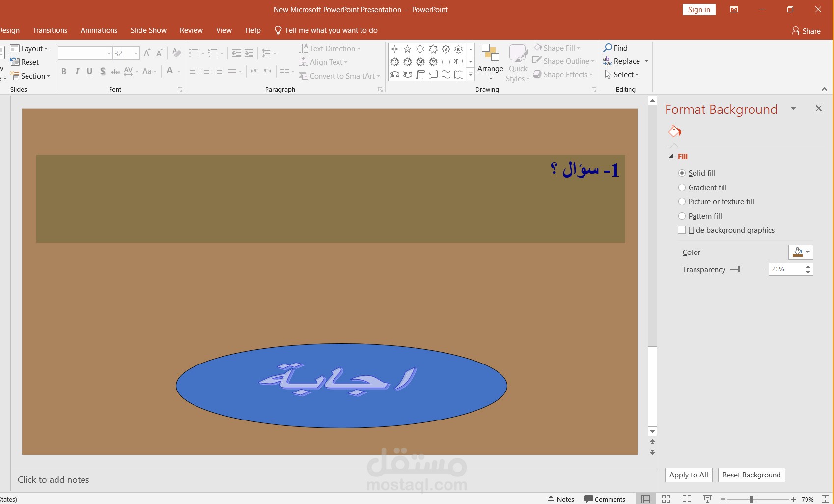This screenshot has width=834, height=504.
Task: Apply Strikethrough formatting
Action: [115, 72]
